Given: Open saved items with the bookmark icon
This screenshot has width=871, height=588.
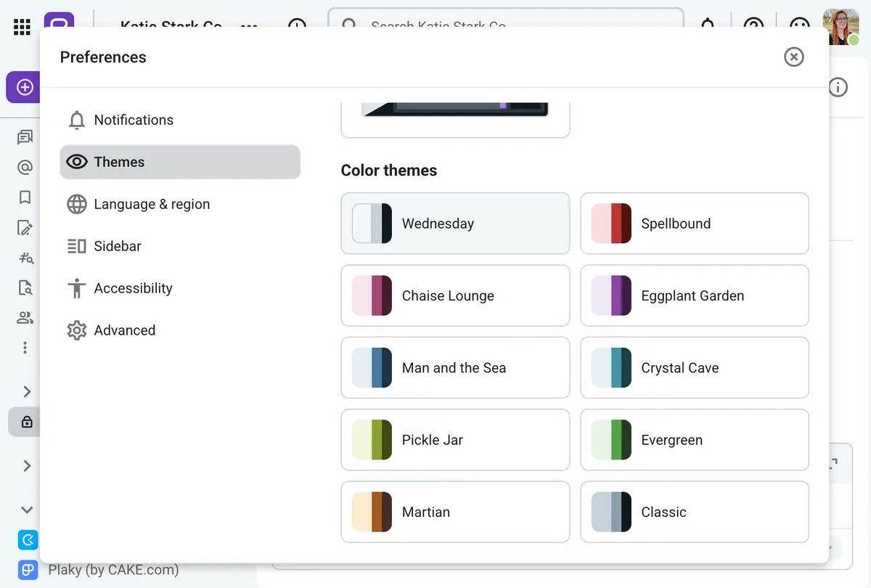Looking at the screenshot, I should coord(24,197).
